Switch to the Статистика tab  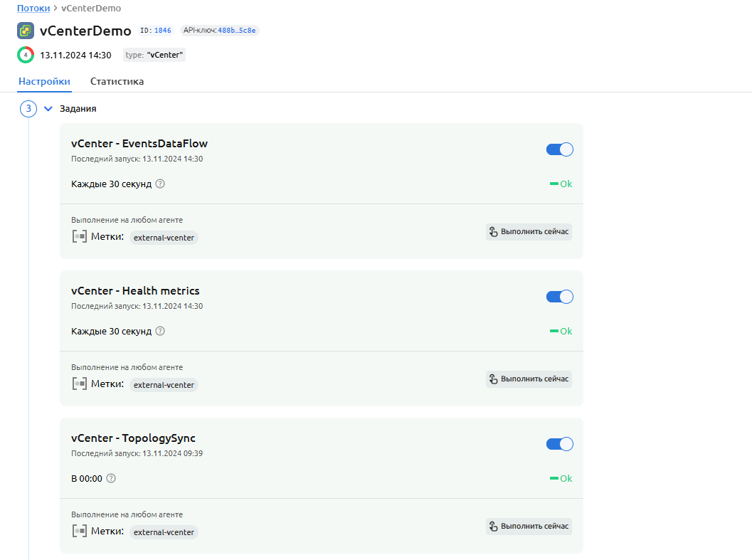pyautogui.click(x=117, y=81)
